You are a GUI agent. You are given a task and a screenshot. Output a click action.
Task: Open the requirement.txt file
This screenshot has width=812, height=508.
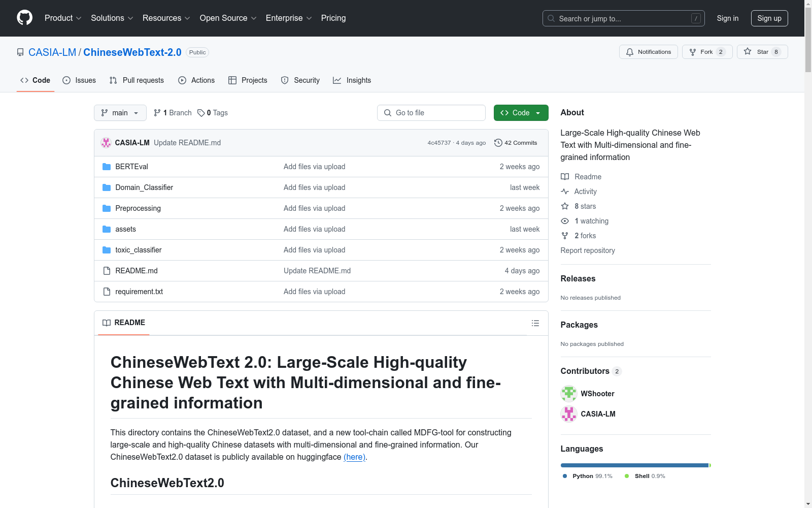pyautogui.click(x=139, y=292)
